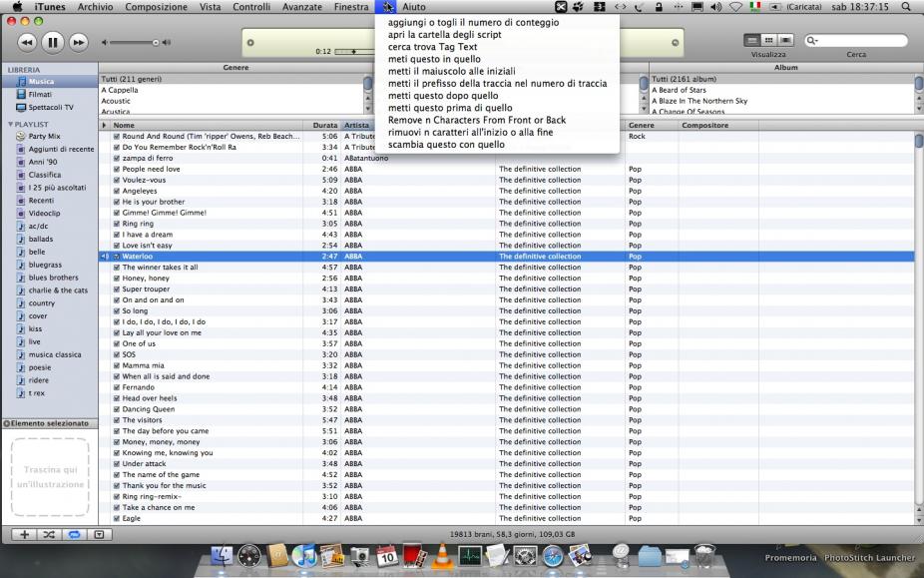Toggle repeat button at bottom
The height and width of the screenshot is (578, 924).
tap(74, 534)
